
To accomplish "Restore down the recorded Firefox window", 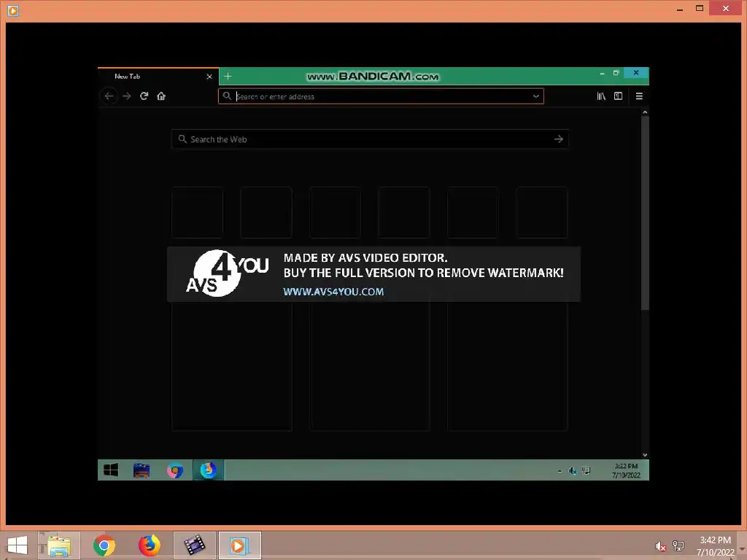I will point(616,73).
